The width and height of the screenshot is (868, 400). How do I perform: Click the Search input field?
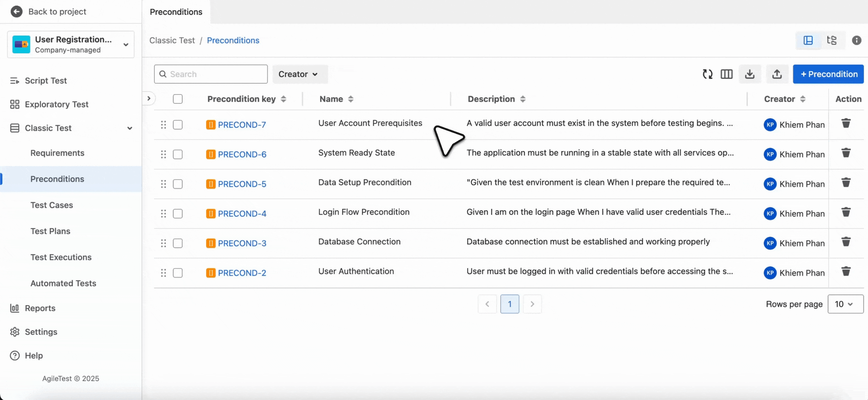[x=217, y=74]
